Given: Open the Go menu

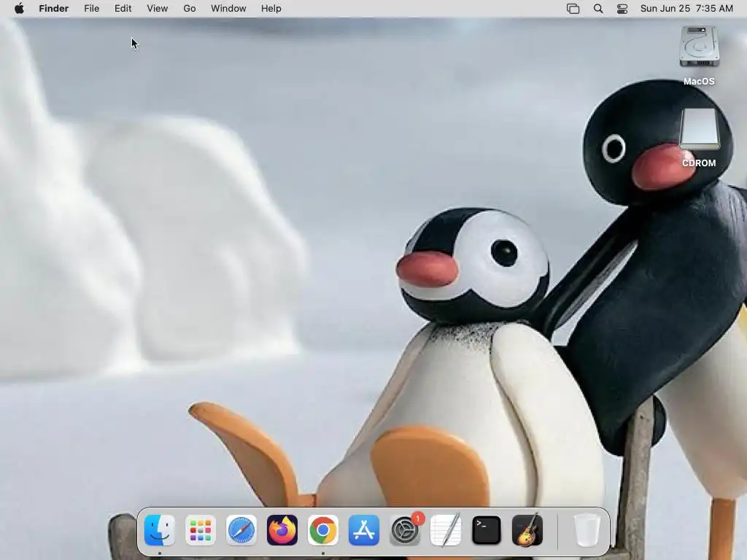Looking at the screenshot, I should [x=190, y=9].
